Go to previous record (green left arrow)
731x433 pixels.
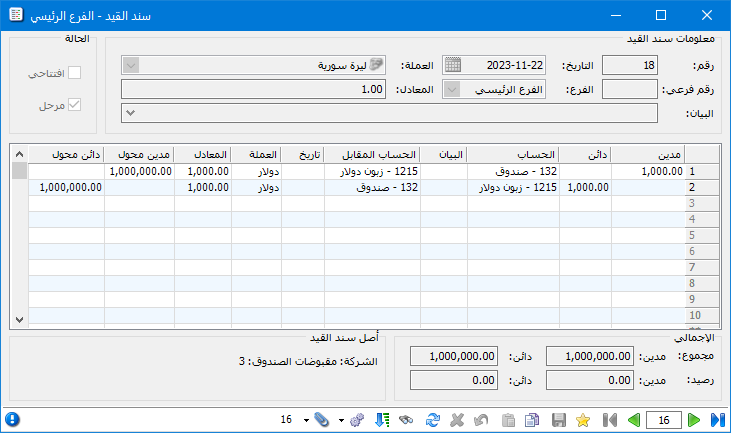634,420
